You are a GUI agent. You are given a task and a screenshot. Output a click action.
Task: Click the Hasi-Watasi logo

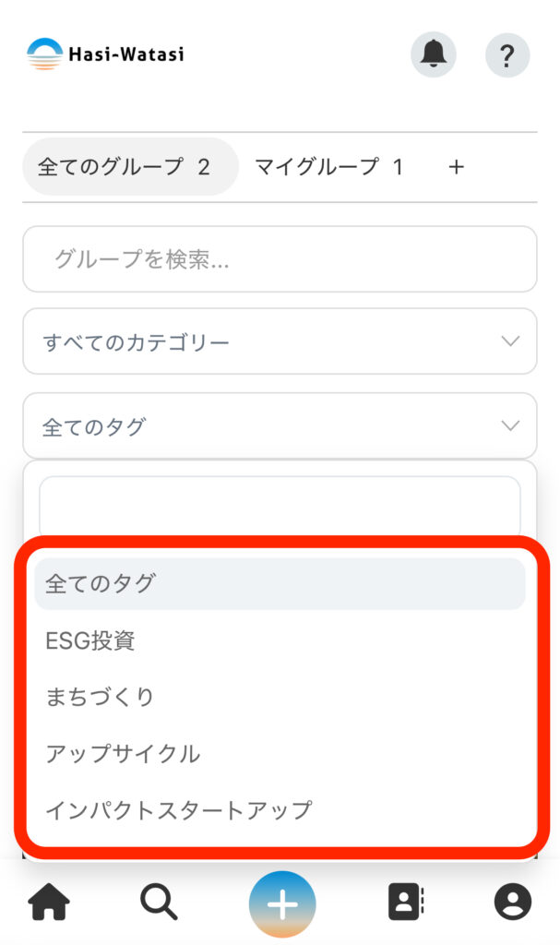click(x=105, y=54)
